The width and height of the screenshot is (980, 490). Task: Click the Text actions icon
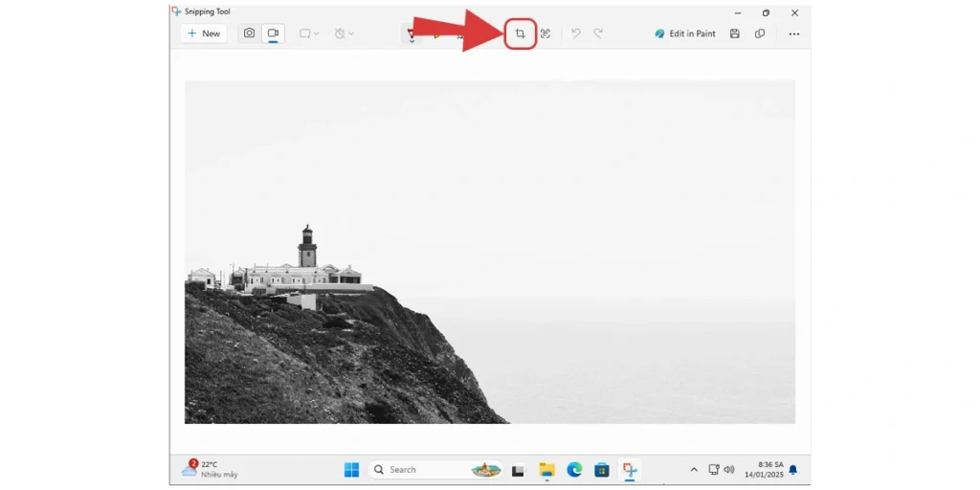click(546, 33)
